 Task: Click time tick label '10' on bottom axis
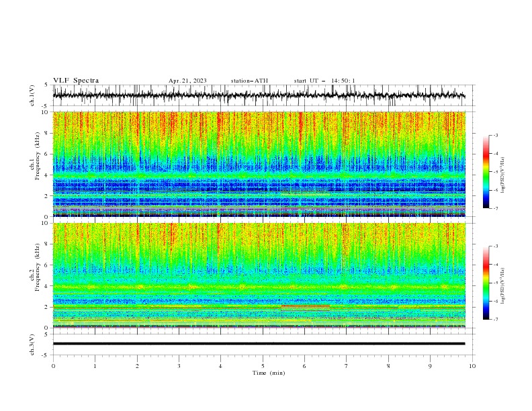pos(472,366)
